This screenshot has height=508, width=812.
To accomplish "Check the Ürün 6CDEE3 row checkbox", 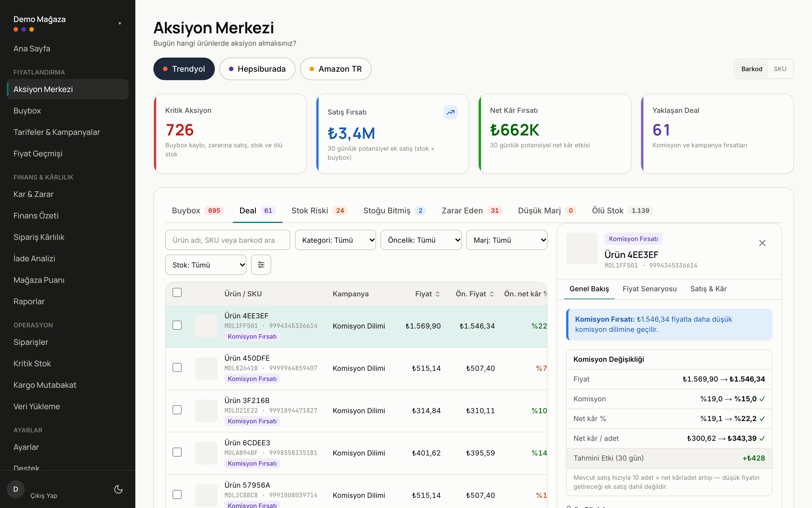I will click(177, 452).
